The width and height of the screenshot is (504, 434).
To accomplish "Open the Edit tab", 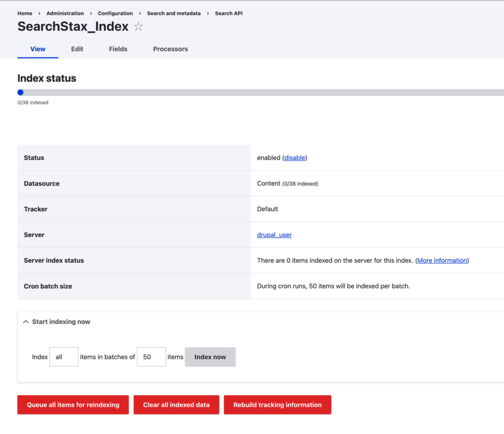I will coord(77,49).
